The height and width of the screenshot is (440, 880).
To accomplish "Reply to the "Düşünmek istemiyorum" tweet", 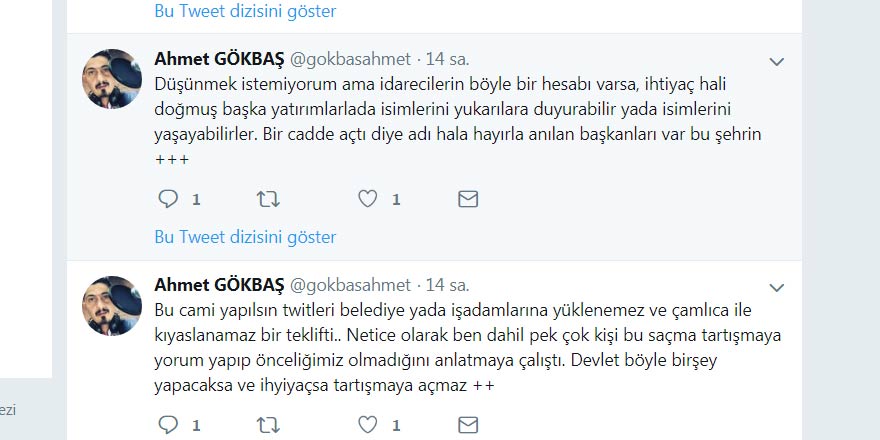I will [x=168, y=199].
